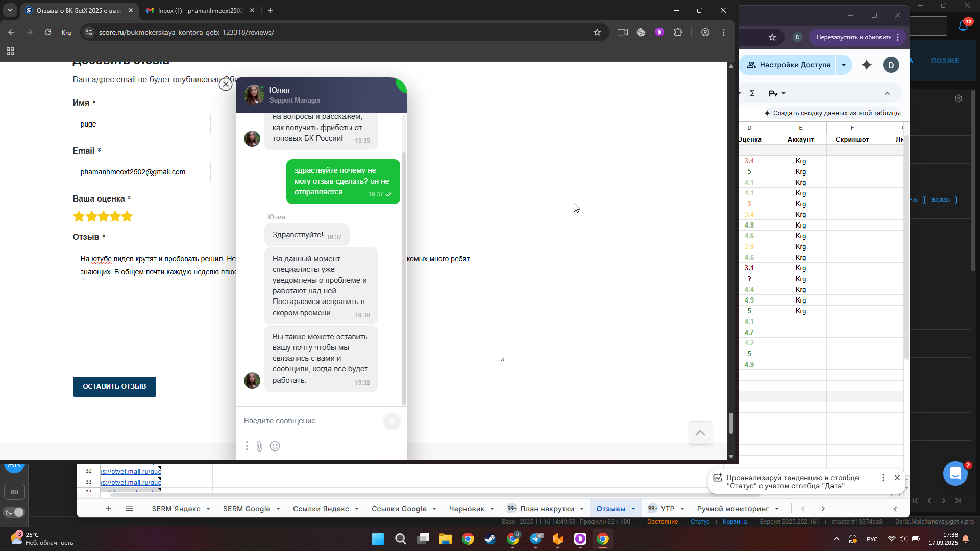Close the chat widget with the X icon
The image size is (980, 551).
[x=226, y=84]
